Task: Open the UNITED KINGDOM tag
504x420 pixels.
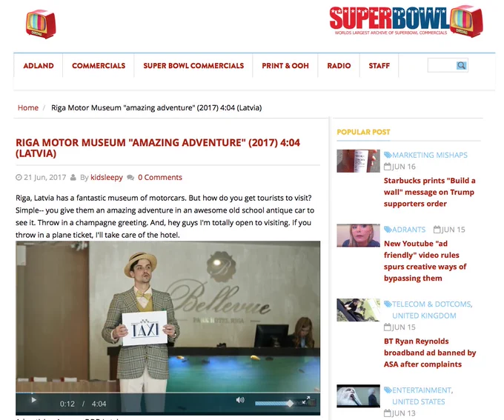Action: pyautogui.click(x=424, y=316)
